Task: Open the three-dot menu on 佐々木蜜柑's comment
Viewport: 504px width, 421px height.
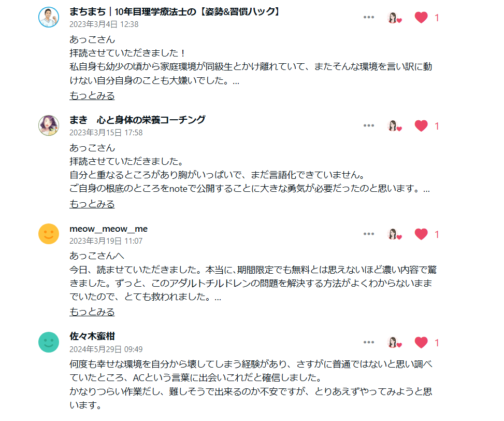Action: (x=369, y=343)
